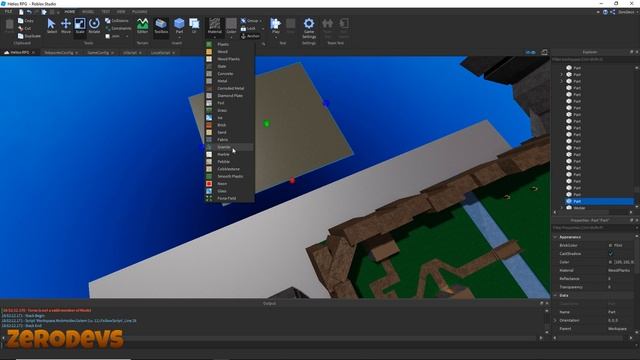Click the selected Part's icon in Explorer
The image size is (640, 360).
[569, 201]
